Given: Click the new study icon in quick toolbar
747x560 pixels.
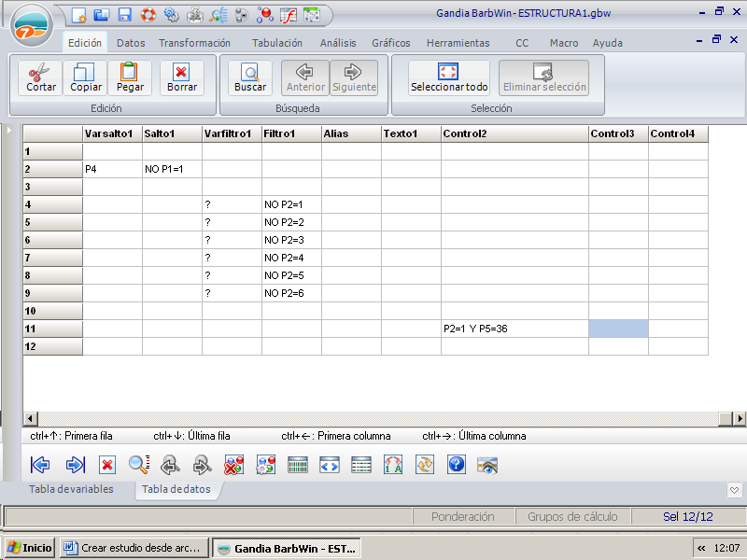Looking at the screenshot, I should coord(78,15).
